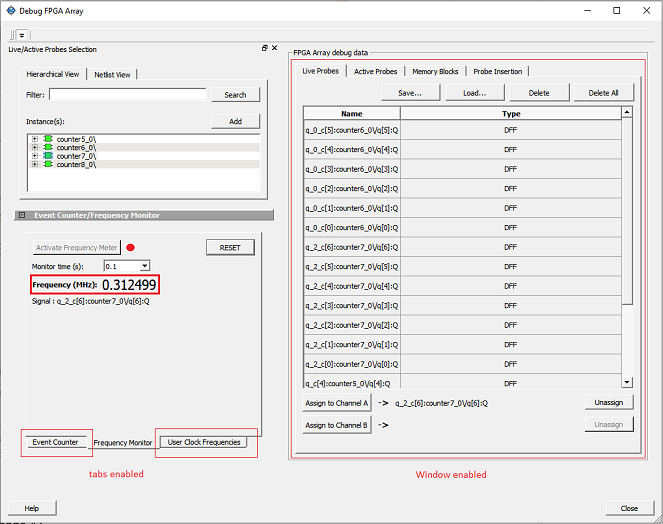Click the counter5_0 instance icon
The width and height of the screenshot is (663, 524).
48,138
